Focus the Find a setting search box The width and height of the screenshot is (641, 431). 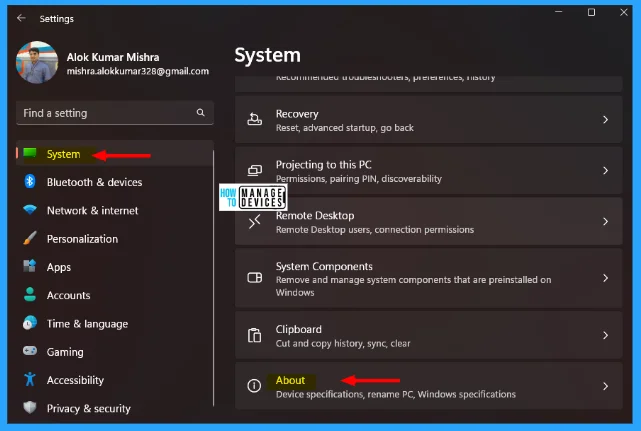[114, 113]
